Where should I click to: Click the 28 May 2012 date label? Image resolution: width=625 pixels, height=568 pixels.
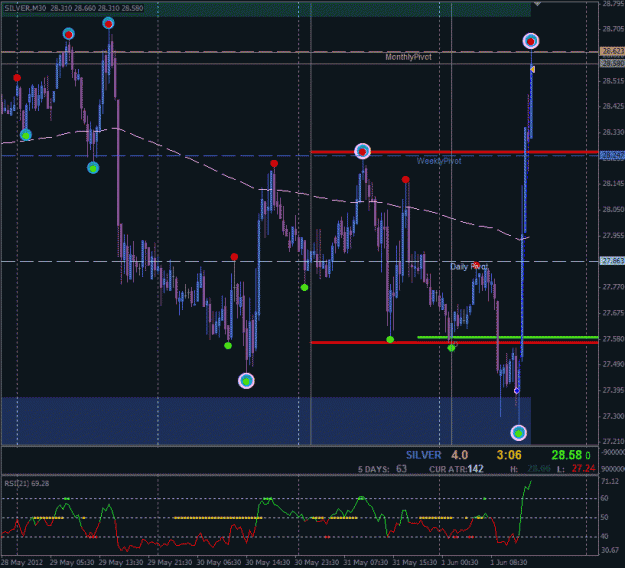point(22,563)
